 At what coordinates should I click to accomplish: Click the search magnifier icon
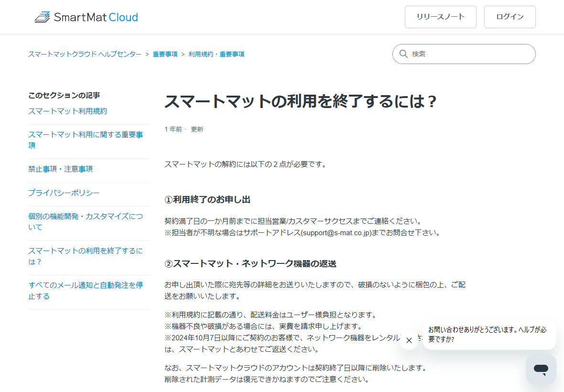point(403,54)
